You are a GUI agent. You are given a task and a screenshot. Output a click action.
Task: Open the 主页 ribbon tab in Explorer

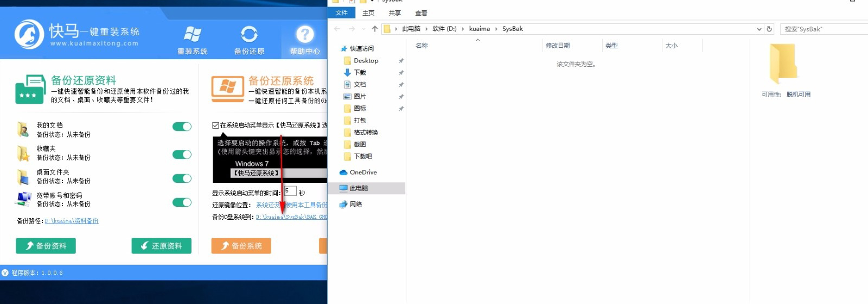[368, 13]
